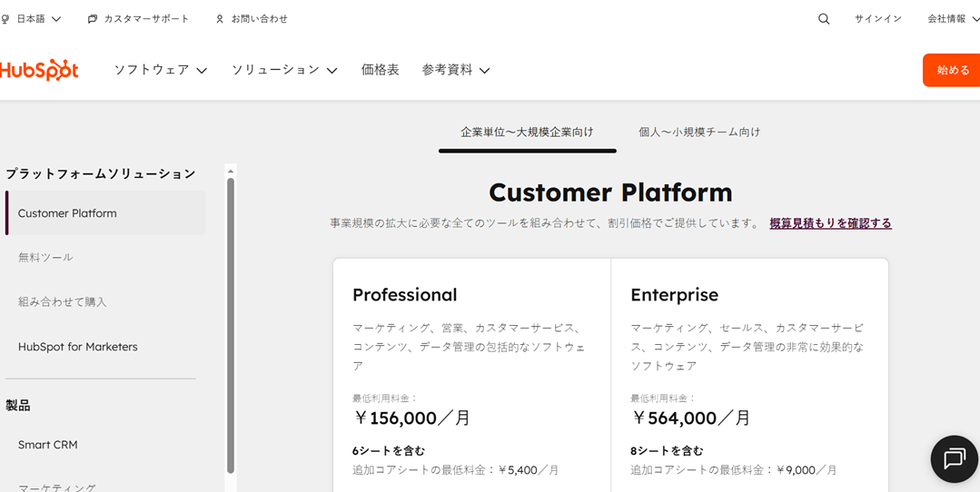Click the 概算見積もりを確認する link

830,223
